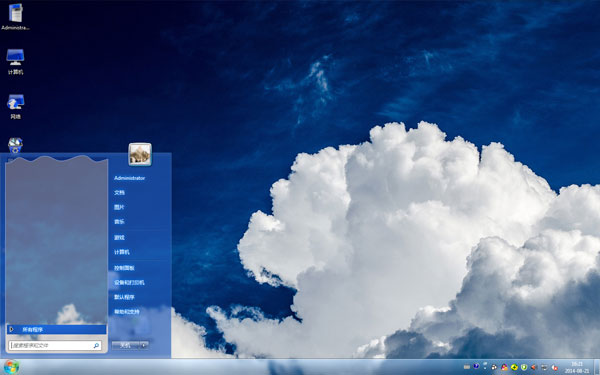The width and height of the screenshot is (600, 375).
Task: Open 计算机 in Start menu
Action: coord(122,252)
